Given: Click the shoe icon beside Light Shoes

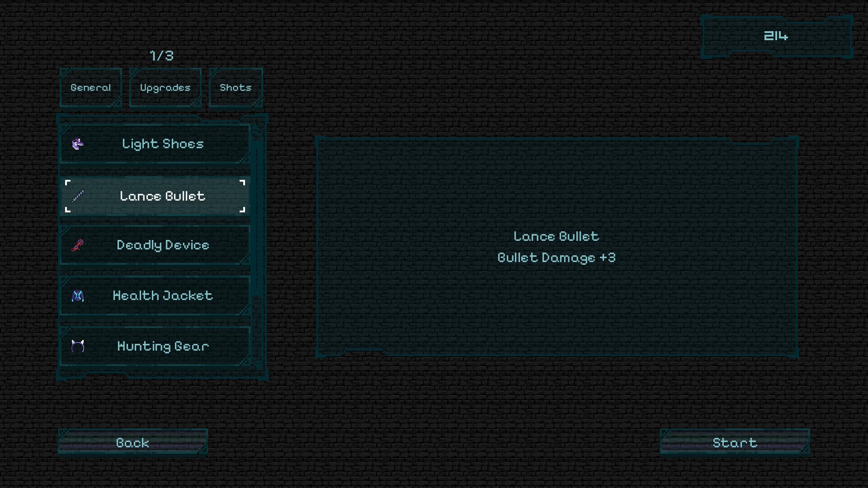Looking at the screenshot, I should 78,144.
